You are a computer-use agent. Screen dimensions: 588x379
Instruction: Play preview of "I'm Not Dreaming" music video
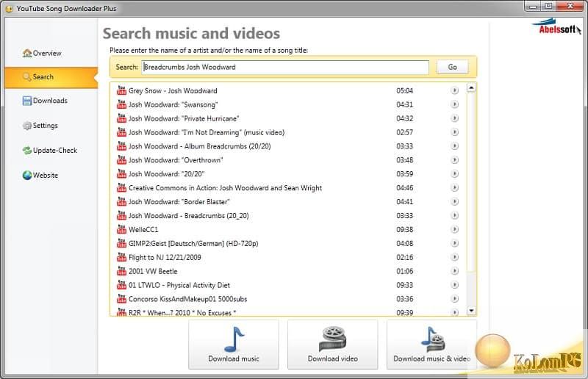click(x=454, y=132)
